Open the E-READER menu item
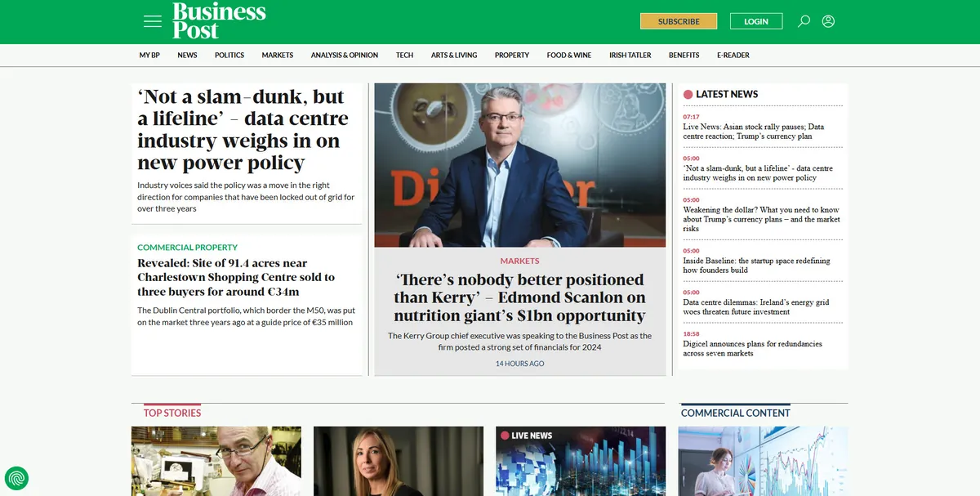 [733, 55]
